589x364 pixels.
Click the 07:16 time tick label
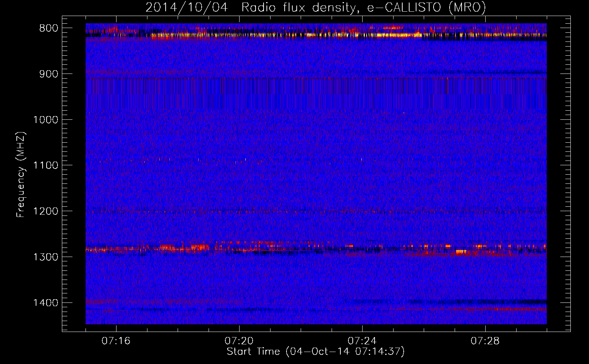pyautogui.click(x=116, y=341)
